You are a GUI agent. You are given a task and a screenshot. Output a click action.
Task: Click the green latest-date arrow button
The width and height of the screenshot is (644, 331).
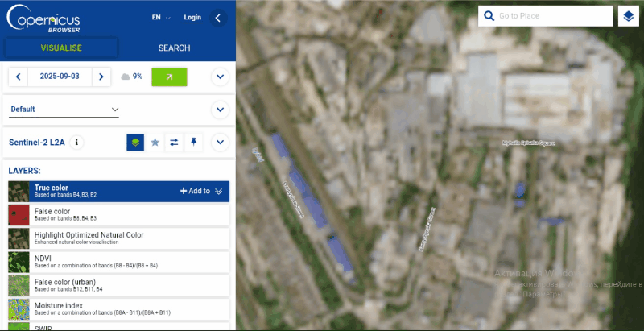169,77
